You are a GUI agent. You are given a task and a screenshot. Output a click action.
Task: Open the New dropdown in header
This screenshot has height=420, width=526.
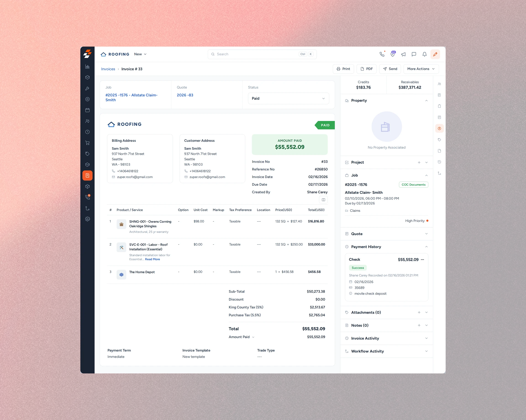pos(140,54)
